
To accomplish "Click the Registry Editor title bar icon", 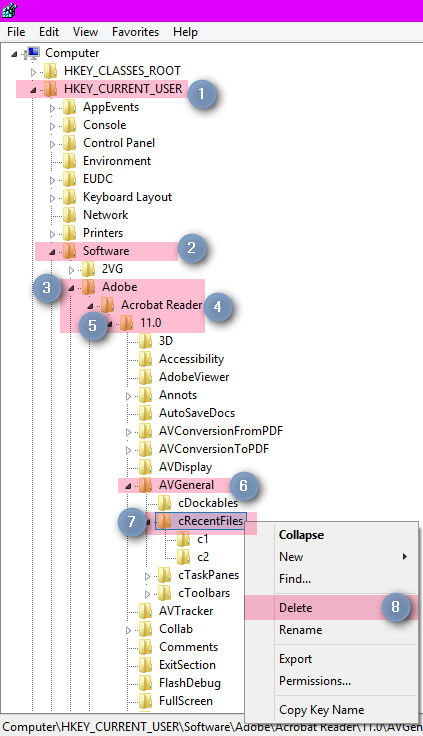I will pos(9,10).
